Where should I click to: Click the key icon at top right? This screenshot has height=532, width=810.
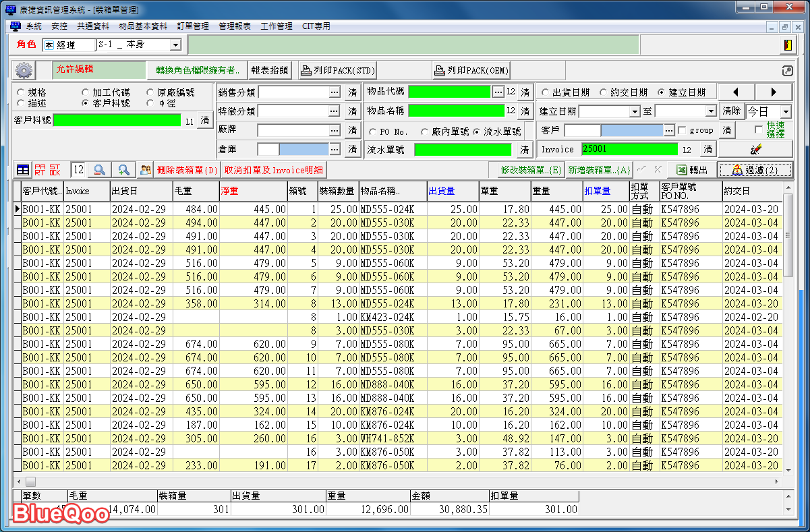(x=787, y=71)
